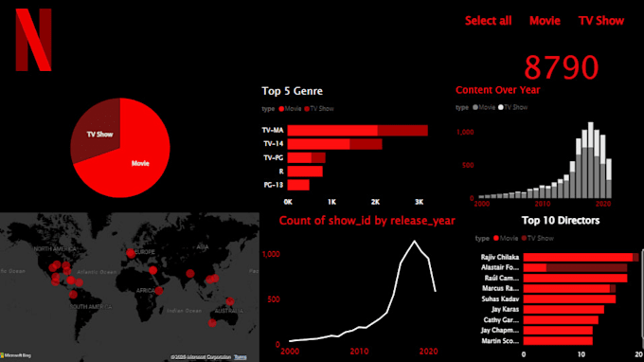Click the Microsoft Bing logo on the map
This screenshot has height=362, width=644.
15,355
